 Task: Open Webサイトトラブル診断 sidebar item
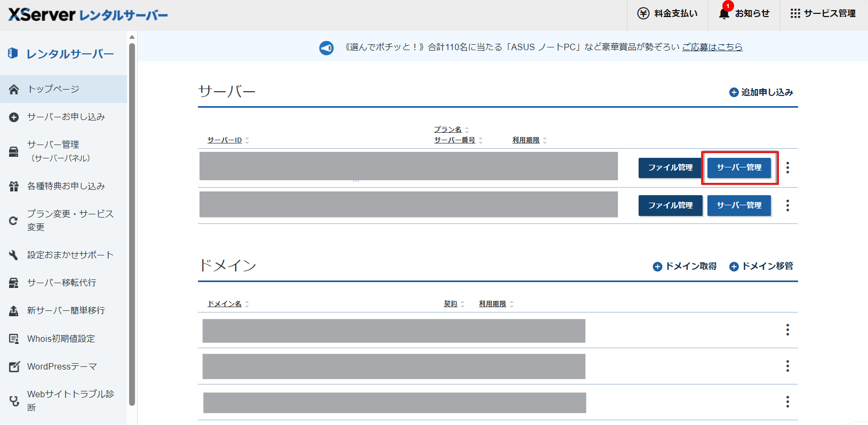click(x=63, y=400)
